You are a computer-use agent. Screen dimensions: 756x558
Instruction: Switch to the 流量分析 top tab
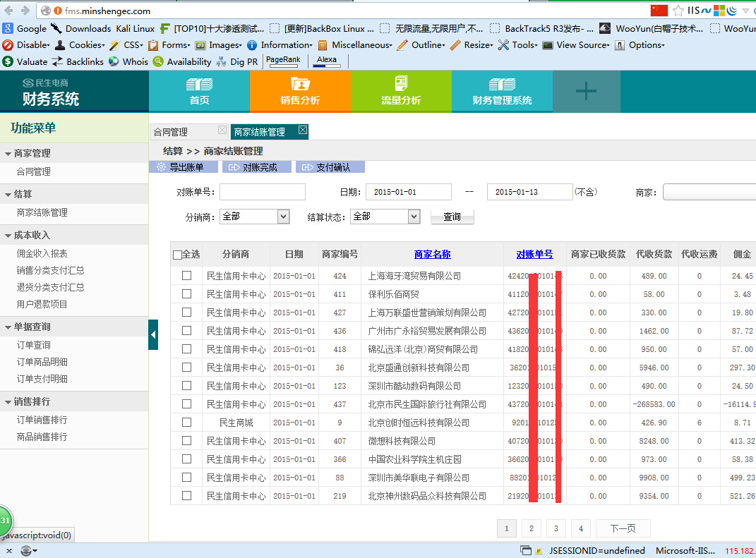401,92
